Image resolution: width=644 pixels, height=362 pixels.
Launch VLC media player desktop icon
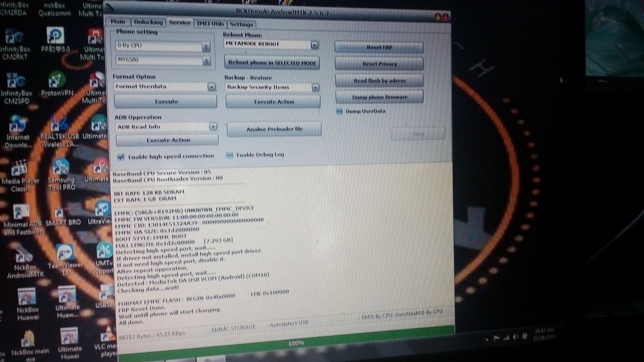[x=107, y=341]
